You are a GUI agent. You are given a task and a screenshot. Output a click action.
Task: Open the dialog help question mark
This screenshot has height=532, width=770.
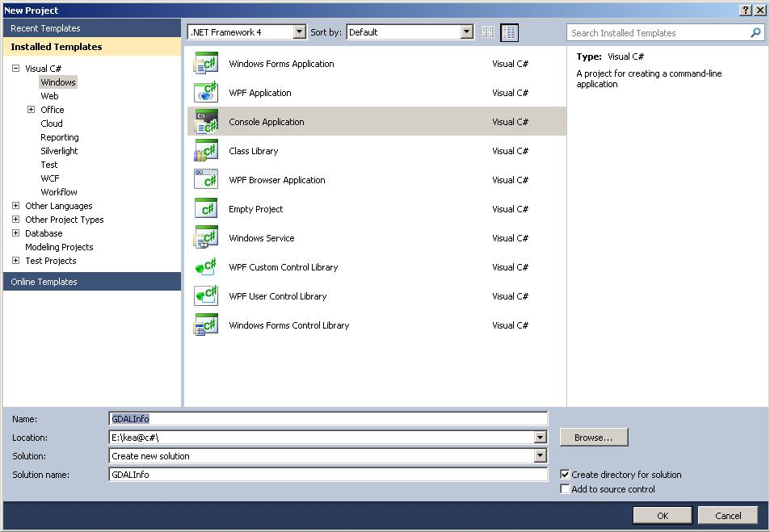click(x=746, y=10)
